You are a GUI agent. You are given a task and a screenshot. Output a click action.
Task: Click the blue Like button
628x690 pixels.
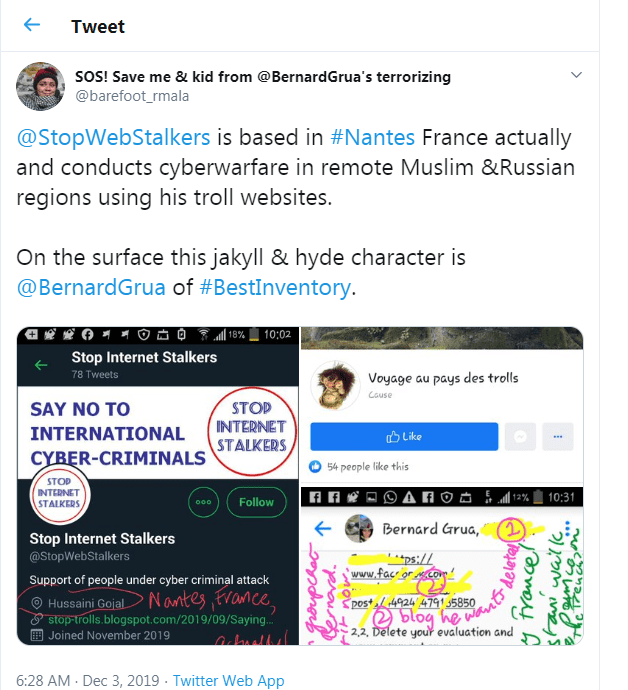(x=404, y=436)
